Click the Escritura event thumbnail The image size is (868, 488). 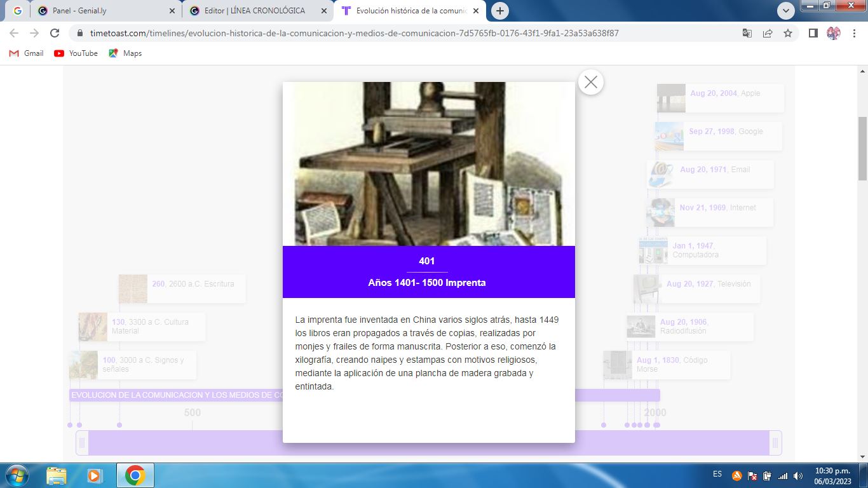pos(133,288)
